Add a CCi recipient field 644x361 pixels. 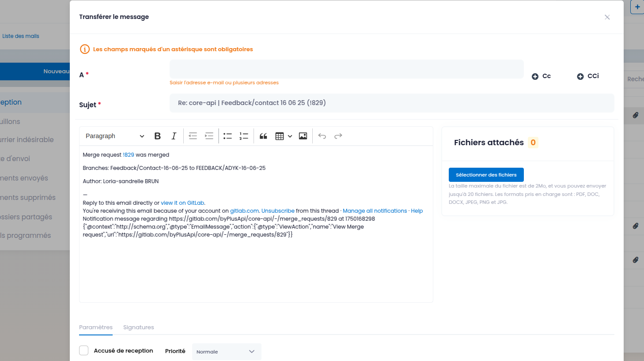pyautogui.click(x=588, y=76)
